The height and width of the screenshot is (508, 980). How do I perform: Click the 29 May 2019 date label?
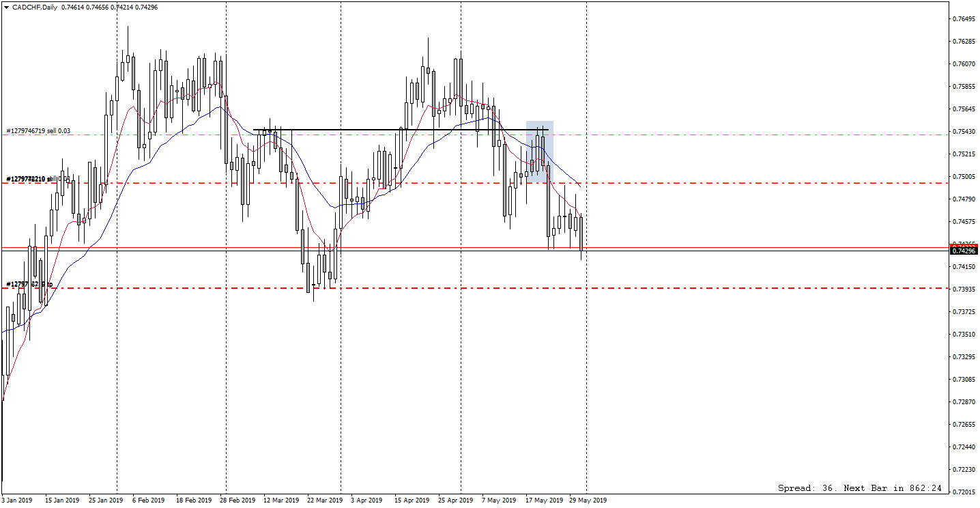pyautogui.click(x=588, y=500)
